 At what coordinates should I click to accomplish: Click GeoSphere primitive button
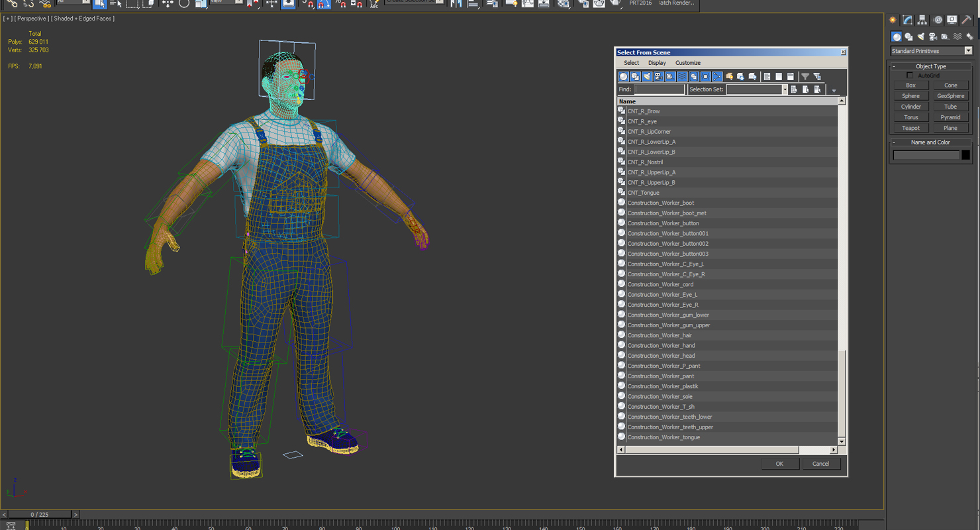pos(950,96)
